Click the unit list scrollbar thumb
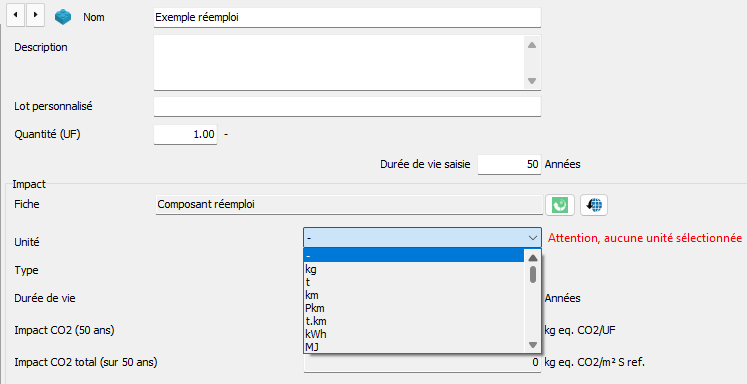 coord(533,274)
